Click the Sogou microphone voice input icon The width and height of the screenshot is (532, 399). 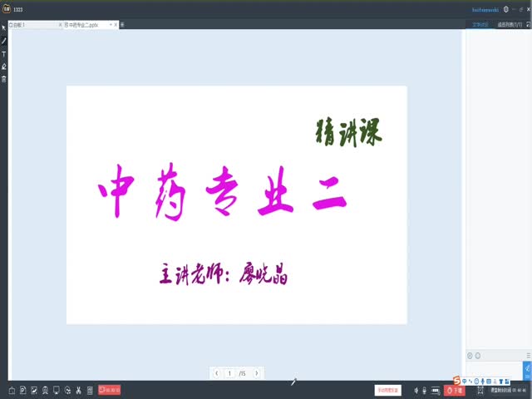pos(482,382)
